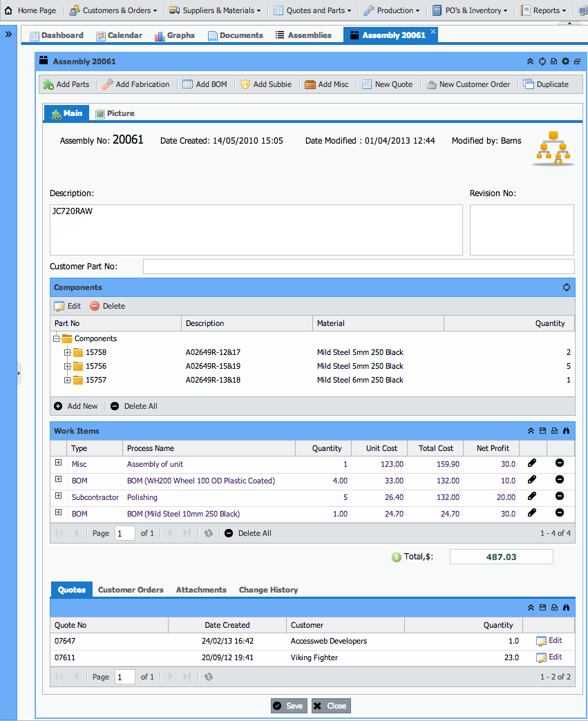
Task: Click Add Misc toolbar button
Action: pos(327,85)
